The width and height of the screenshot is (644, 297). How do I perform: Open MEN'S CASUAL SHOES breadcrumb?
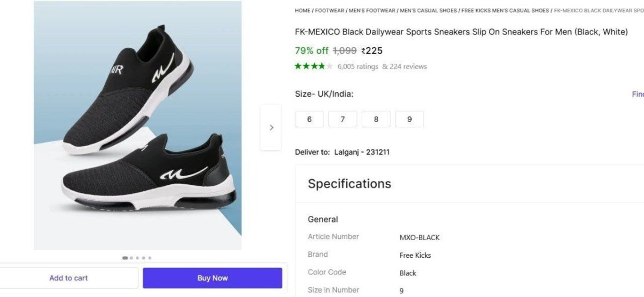[428, 10]
